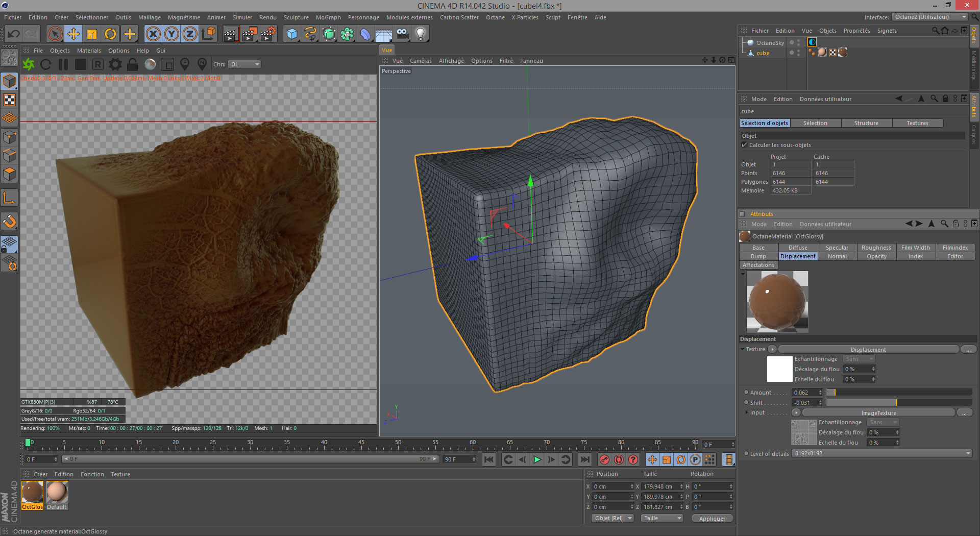This screenshot has width=980, height=536.
Task: Open the MoGraph menu
Action: (x=328, y=17)
